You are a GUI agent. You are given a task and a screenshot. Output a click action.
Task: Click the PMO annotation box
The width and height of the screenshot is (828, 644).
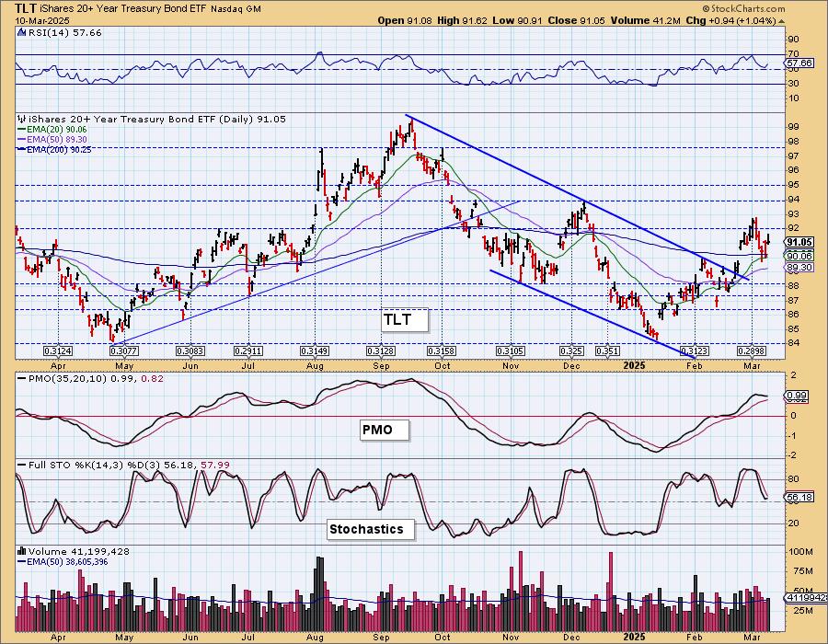385,431
